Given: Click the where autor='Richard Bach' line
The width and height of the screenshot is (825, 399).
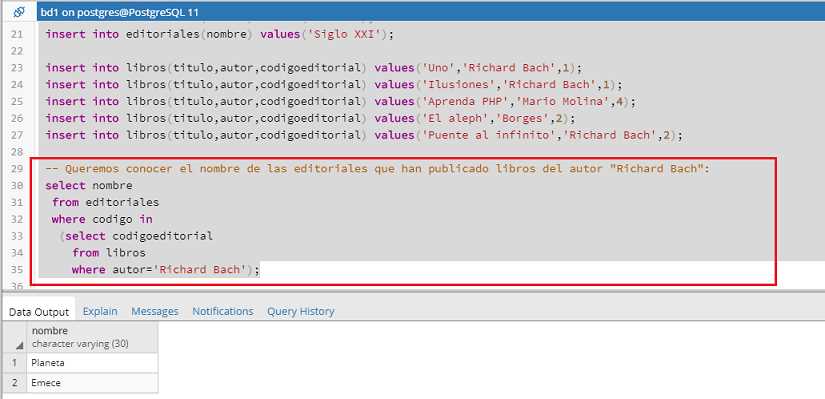Looking at the screenshot, I should [166, 270].
